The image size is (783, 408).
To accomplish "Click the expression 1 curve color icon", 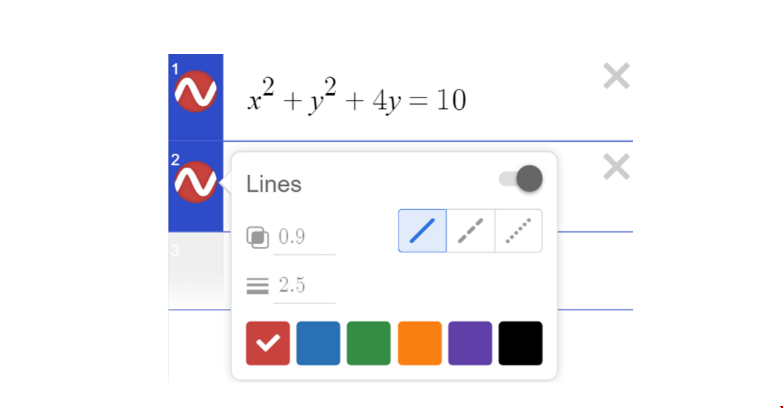I will pyautogui.click(x=195, y=93).
